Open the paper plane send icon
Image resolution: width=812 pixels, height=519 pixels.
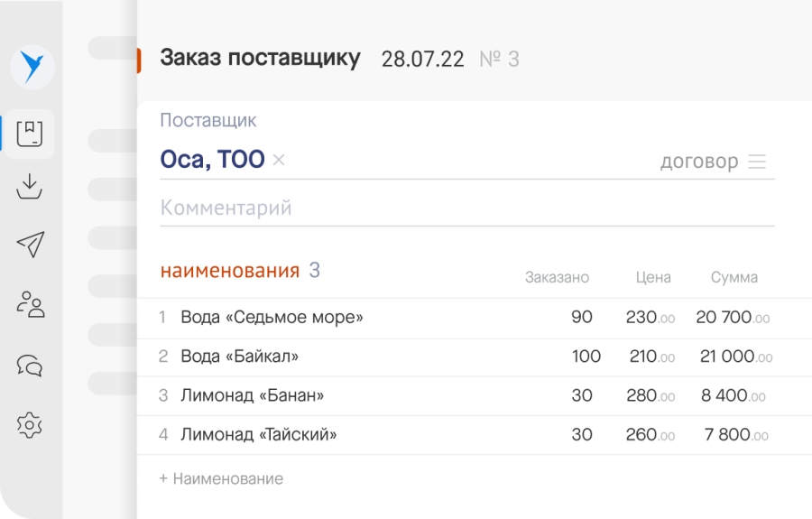31,245
